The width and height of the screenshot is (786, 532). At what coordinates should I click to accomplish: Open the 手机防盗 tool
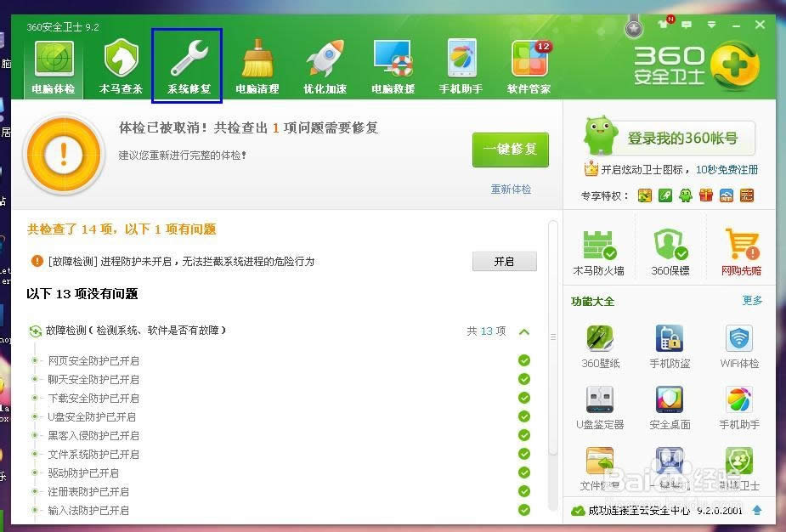tap(670, 347)
